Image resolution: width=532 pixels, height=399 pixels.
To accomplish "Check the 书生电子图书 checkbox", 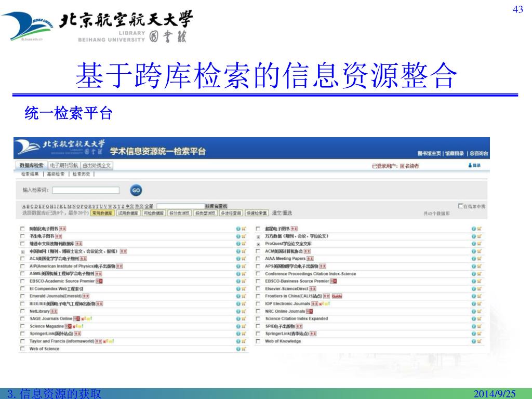I will click(22, 236).
